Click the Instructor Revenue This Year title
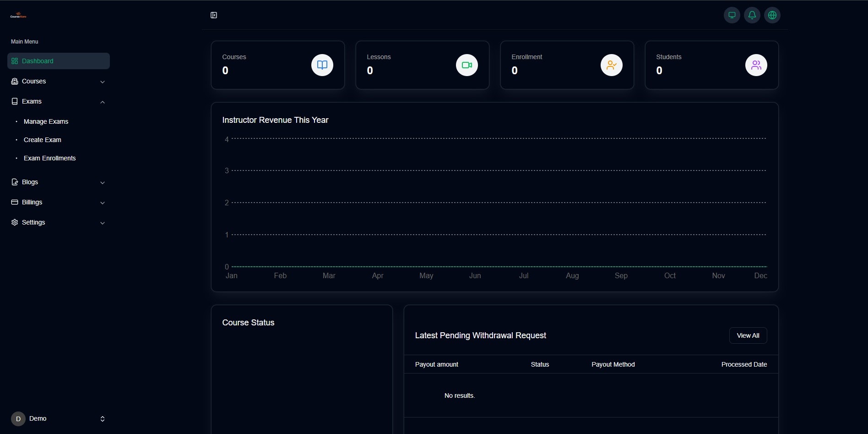 click(275, 120)
